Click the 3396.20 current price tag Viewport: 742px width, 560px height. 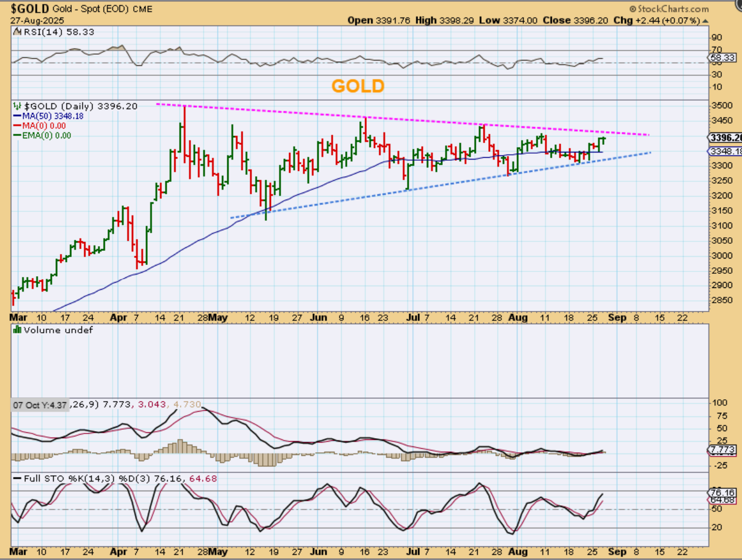point(724,138)
